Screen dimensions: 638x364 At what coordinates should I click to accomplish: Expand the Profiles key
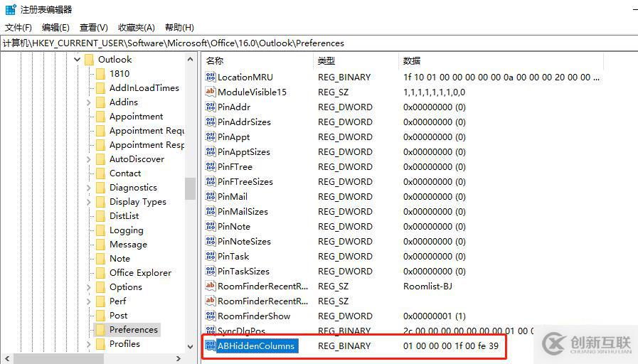(x=89, y=345)
